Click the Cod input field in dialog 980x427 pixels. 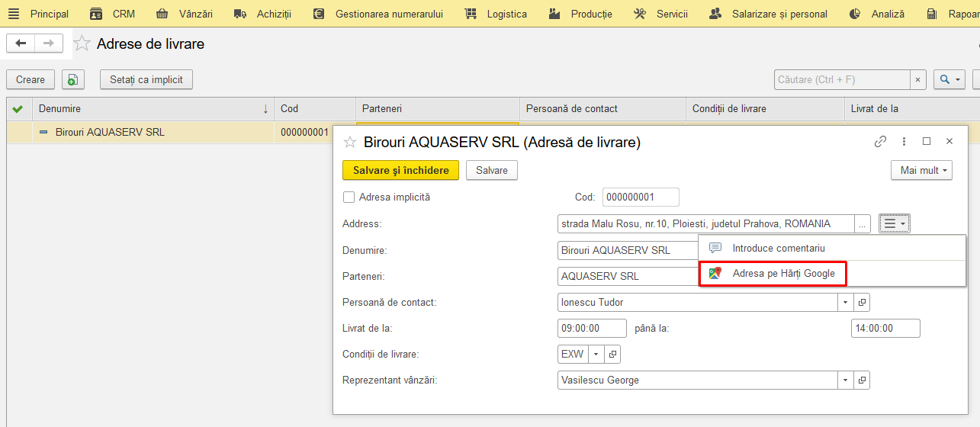click(x=641, y=197)
